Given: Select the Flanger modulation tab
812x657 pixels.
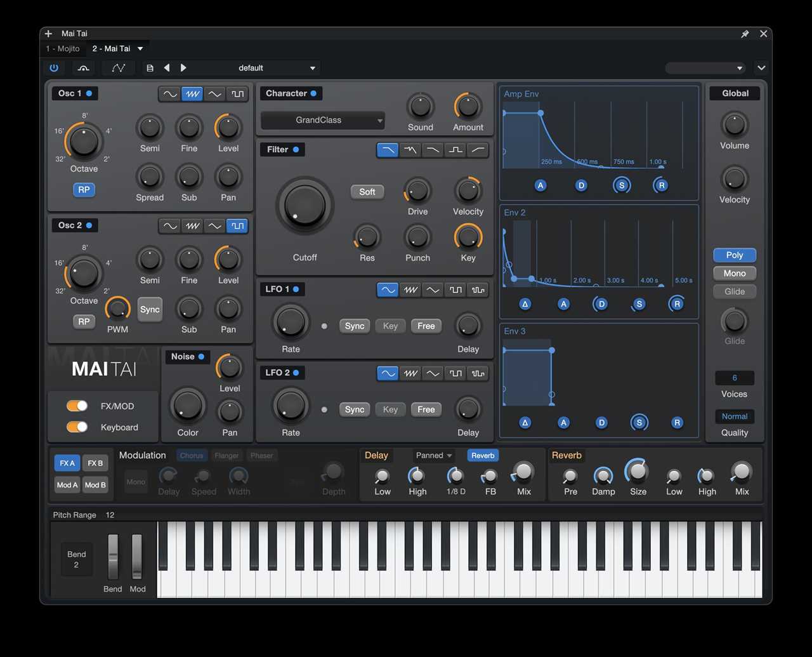Looking at the screenshot, I should (226, 455).
